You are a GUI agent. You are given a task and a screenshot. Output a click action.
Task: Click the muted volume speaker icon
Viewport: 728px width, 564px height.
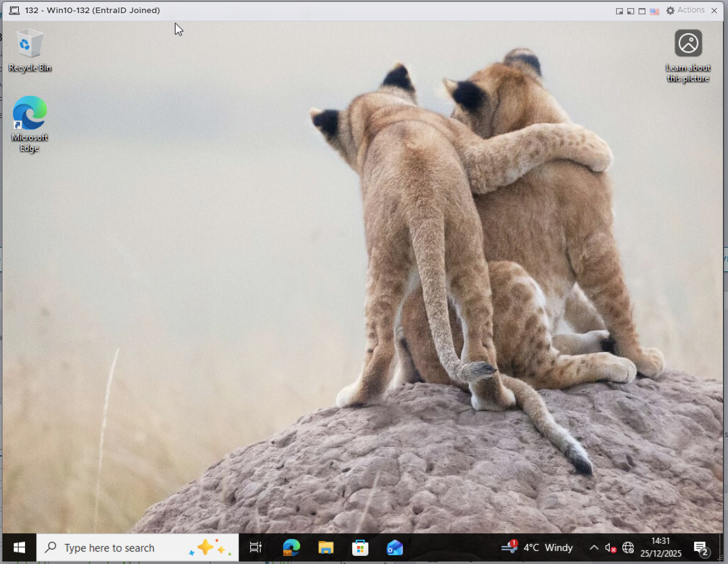tap(611, 548)
